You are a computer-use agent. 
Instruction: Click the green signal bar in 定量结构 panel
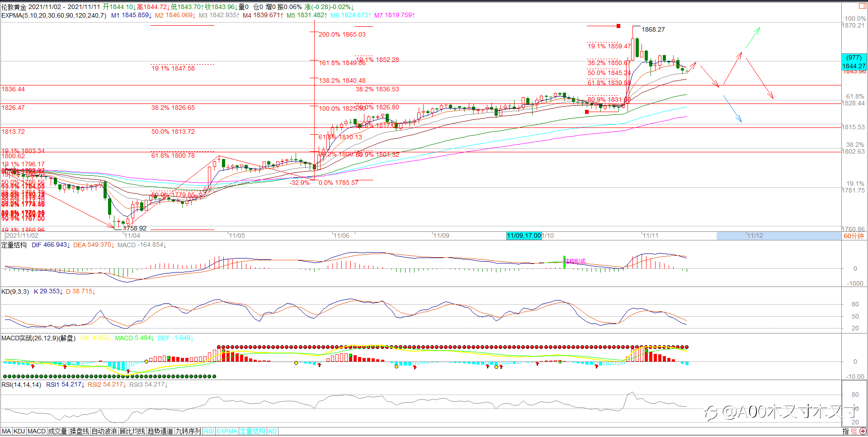click(x=564, y=262)
